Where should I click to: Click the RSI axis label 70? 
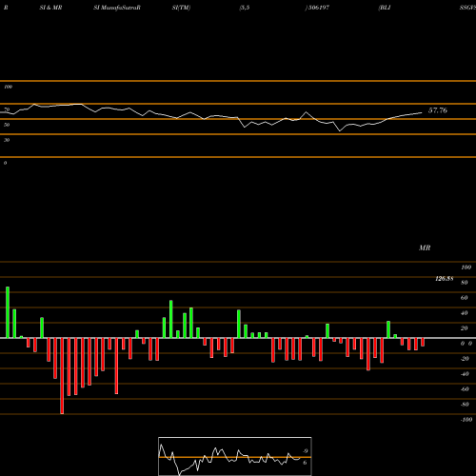coord(7,109)
